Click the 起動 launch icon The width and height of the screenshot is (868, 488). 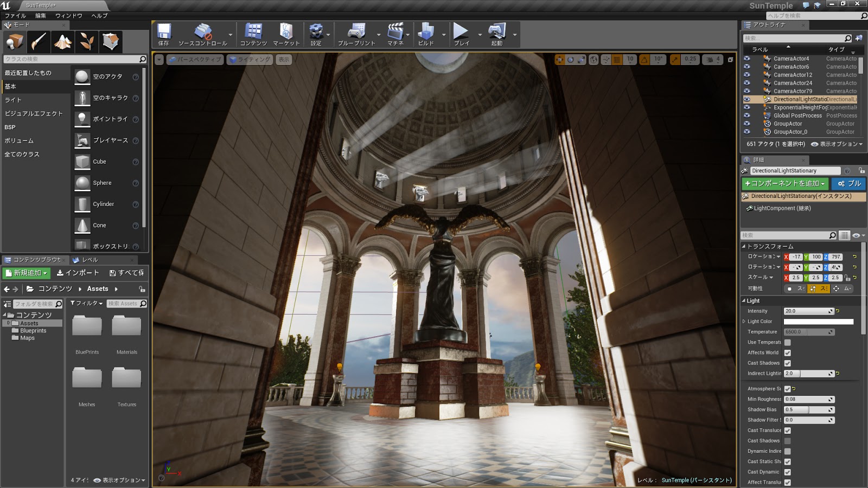[x=497, y=35]
